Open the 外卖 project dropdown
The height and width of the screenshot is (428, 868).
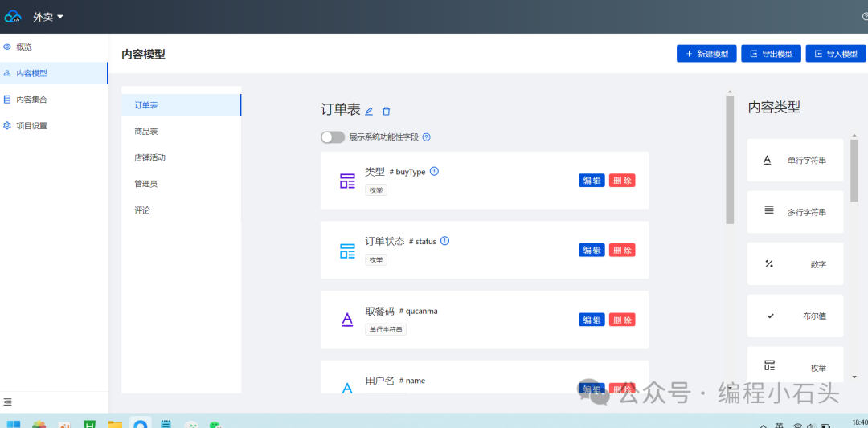pos(47,17)
